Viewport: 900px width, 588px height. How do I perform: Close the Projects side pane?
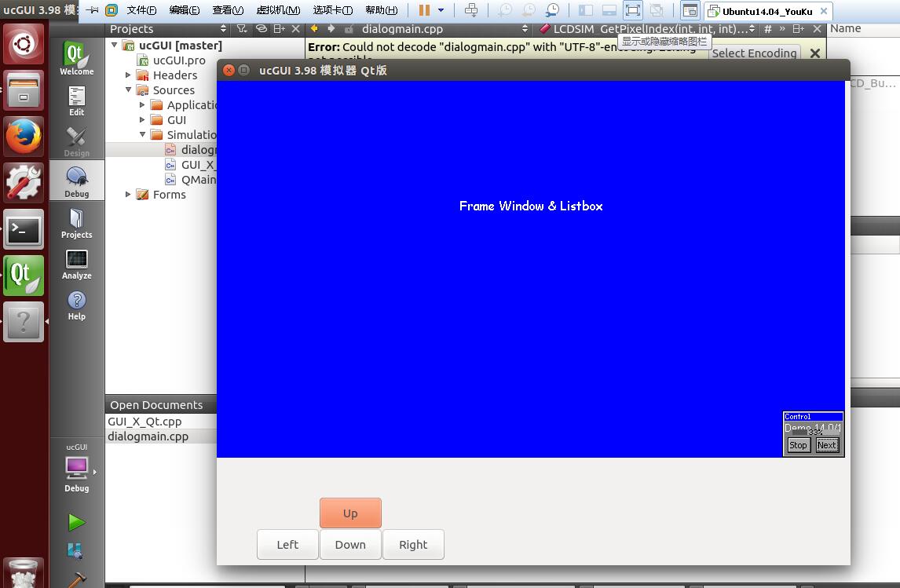(x=295, y=29)
